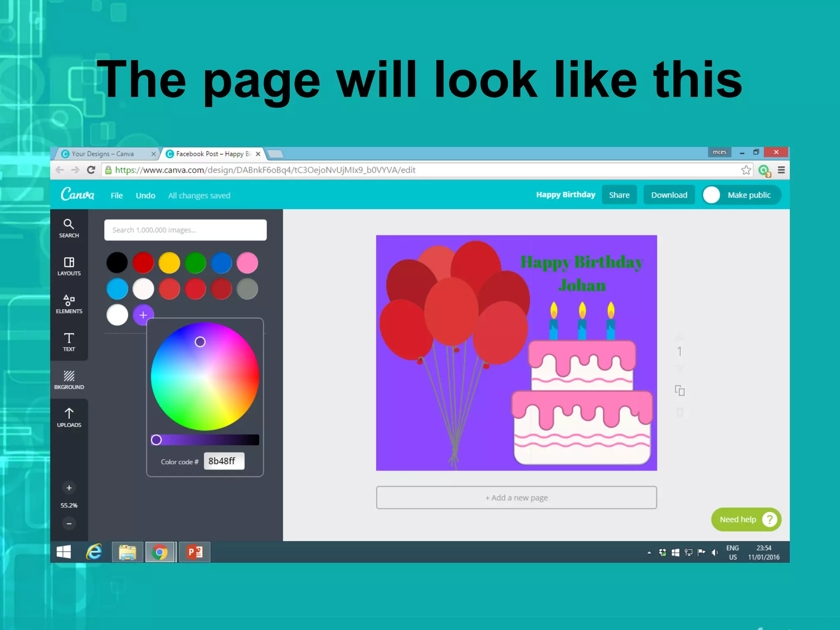Pick the green color swatch
Image resolution: width=840 pixels, height=630 pixels.
pyautogui.click(x=195, y=262)
